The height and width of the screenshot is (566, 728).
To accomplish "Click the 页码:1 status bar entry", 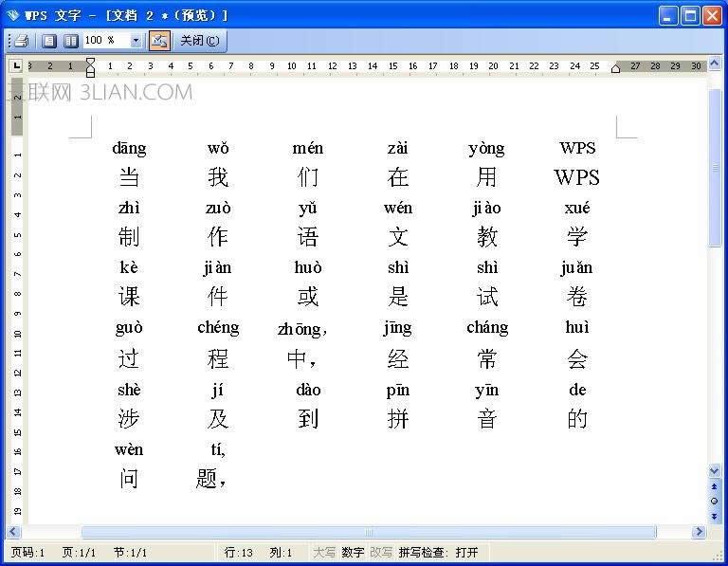I will tap(27, 553).
